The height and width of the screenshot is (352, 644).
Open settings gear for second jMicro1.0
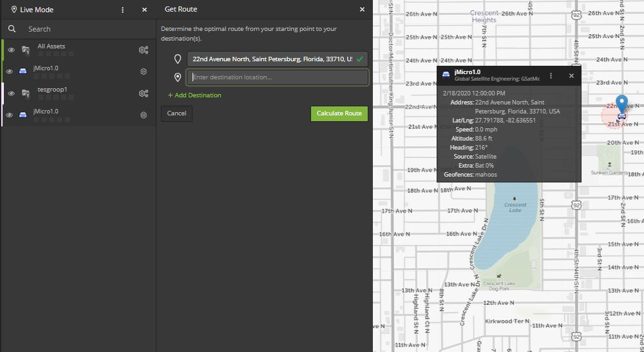click(144, 115)
